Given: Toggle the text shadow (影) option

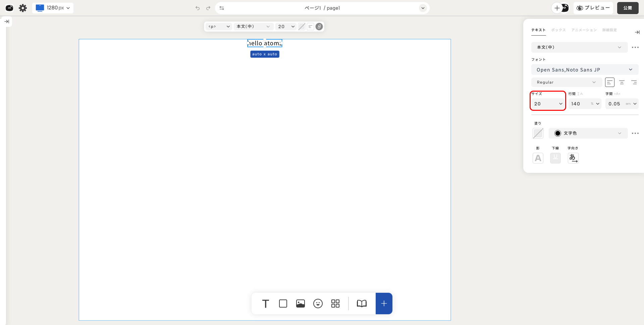Looking at the screenshot, I should (x=538, y=158).
